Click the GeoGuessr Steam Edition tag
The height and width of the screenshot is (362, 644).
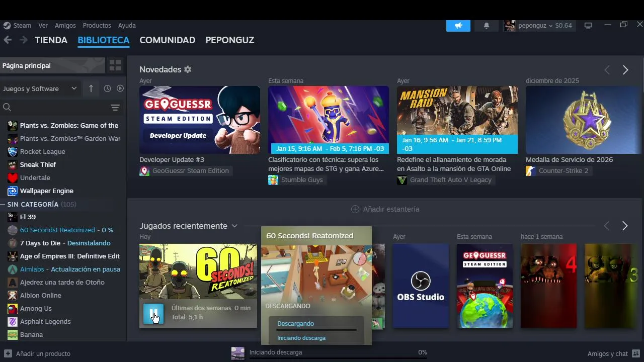tap(186, 171)
